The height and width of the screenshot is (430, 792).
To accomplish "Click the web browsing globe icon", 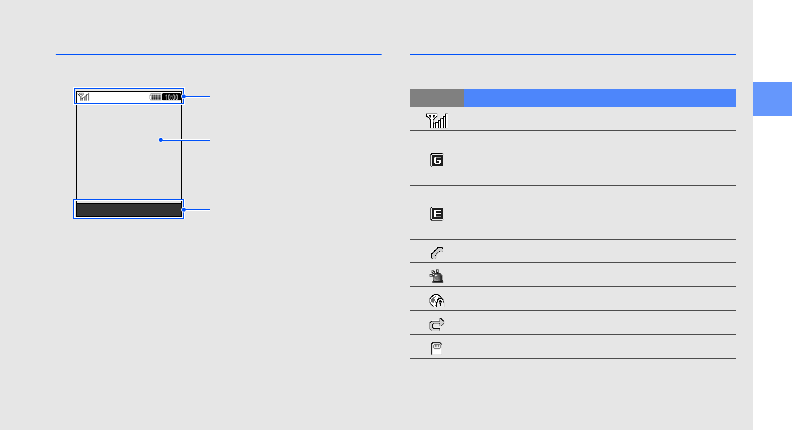I will coord(437,299).
